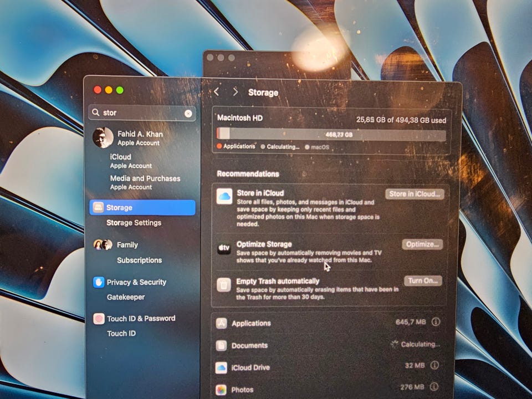Show info for iCloud Drive 32 MB
The width and height of the screenshot is (532, 399).
pyautogui.click(x=434, y=365)
